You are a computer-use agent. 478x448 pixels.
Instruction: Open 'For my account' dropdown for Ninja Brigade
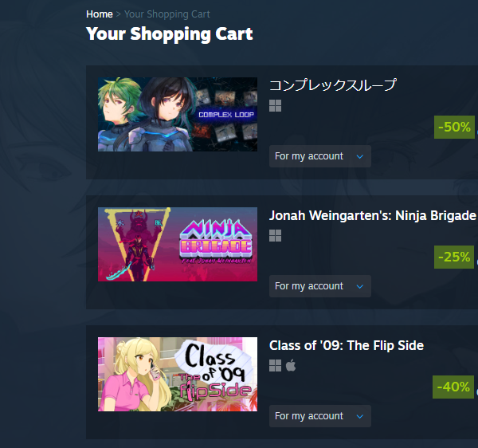point(320,286)
